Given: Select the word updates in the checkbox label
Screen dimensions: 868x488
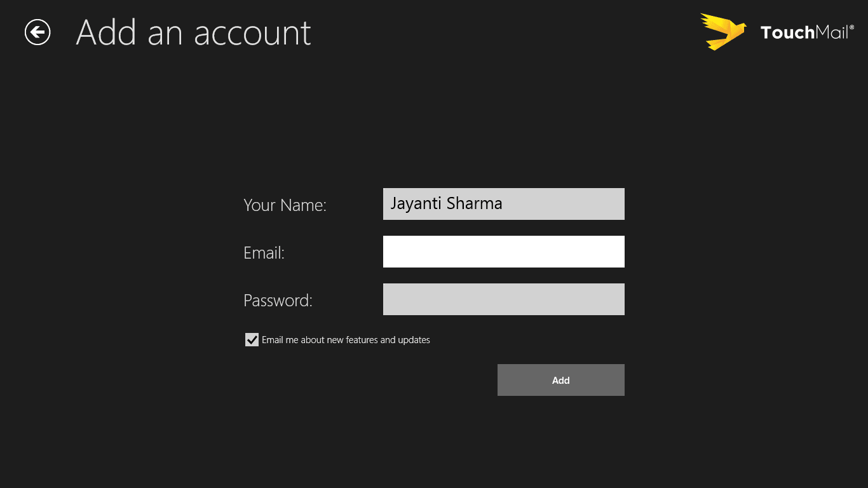Looking at the screenshot, I should (414, 340).
